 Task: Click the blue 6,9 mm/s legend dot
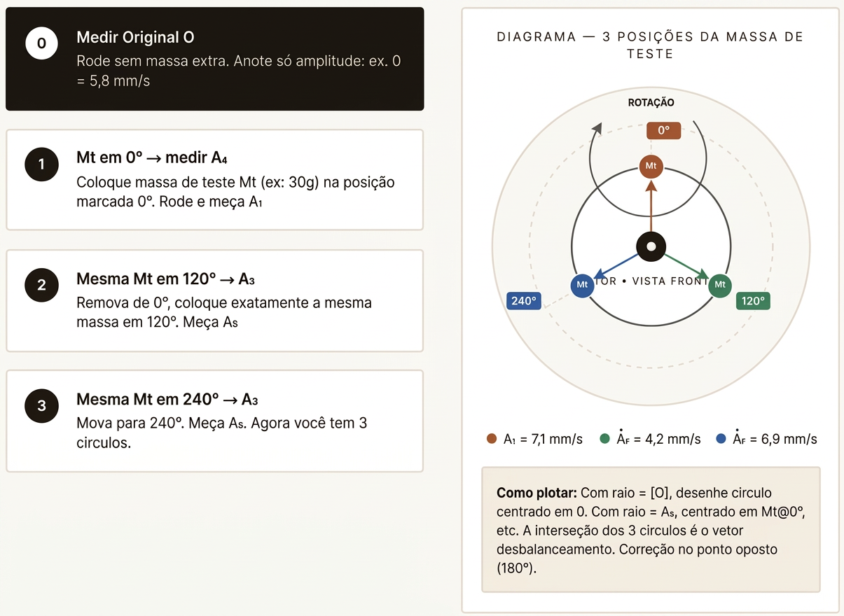(x=721, y=439)
